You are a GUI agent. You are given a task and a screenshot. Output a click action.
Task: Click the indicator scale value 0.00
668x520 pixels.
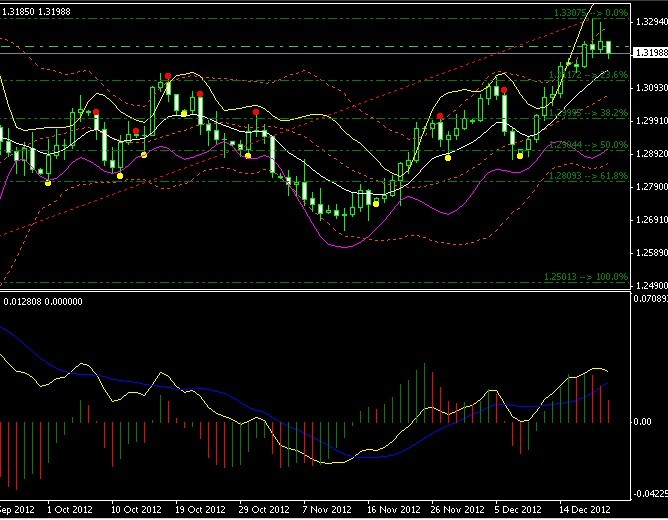[x=642, y=422]
